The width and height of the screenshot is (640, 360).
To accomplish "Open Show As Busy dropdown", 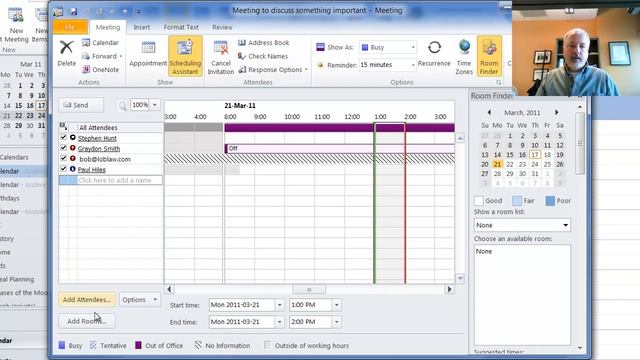I will coord(413,47).
